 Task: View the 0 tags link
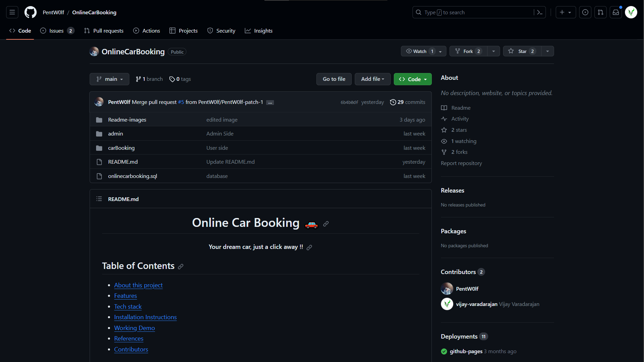180,79
